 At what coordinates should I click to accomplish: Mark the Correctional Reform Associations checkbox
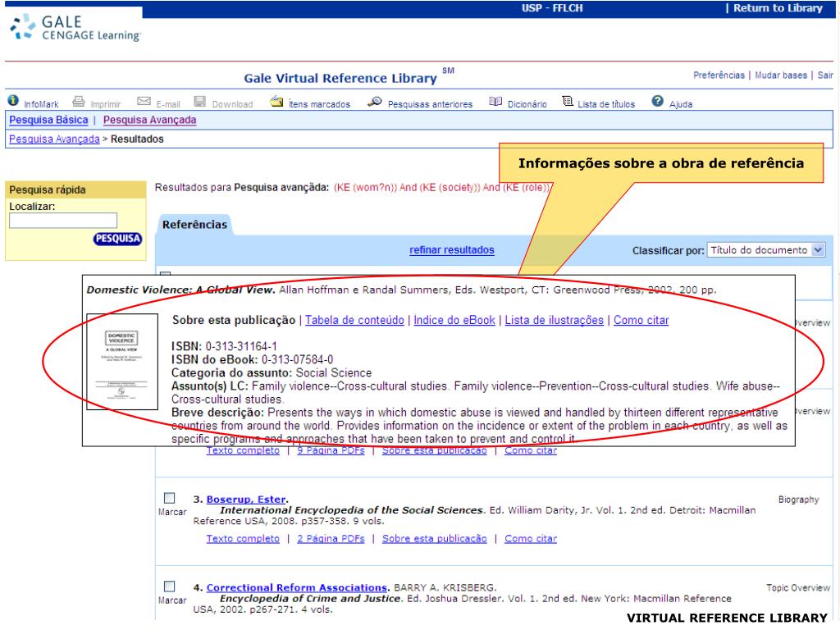[x=169, y=587]
